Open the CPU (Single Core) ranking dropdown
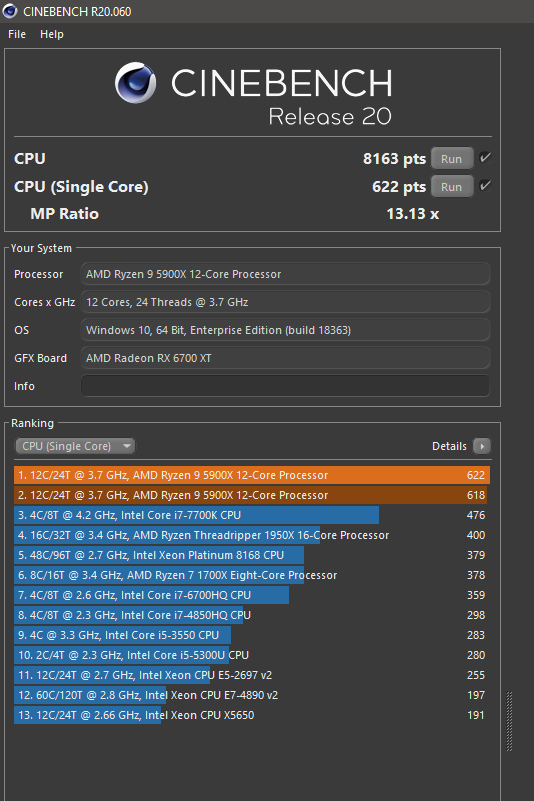The image size is (534, 801). coord(75,446)
